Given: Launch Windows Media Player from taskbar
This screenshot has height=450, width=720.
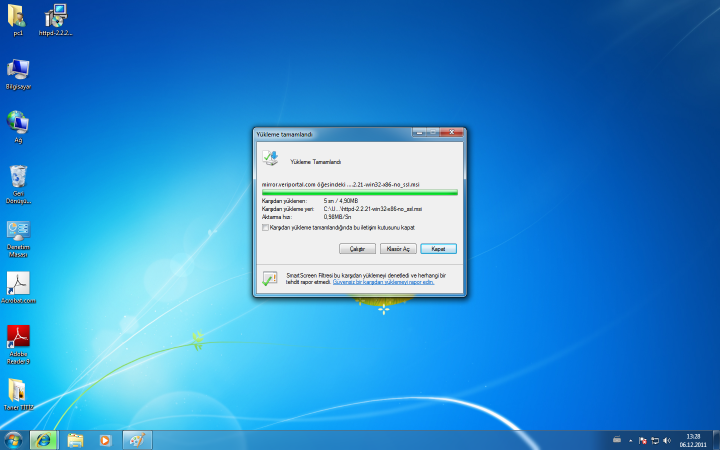Looking at the screenshot, I should [106, 440].
